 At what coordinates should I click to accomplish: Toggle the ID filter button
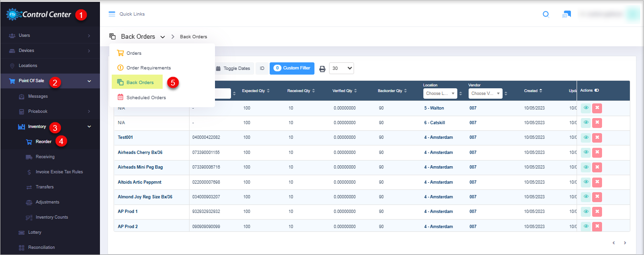262,68
